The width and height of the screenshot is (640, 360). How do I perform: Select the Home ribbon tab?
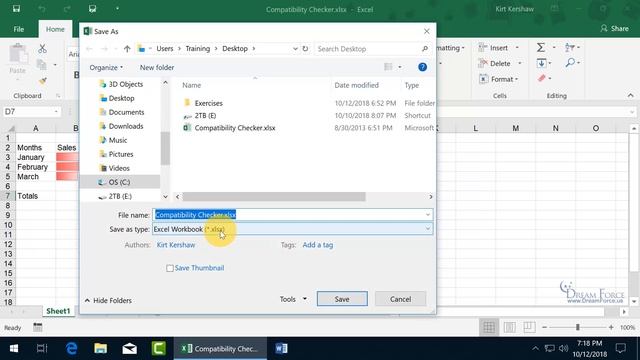tap(55, 29)
